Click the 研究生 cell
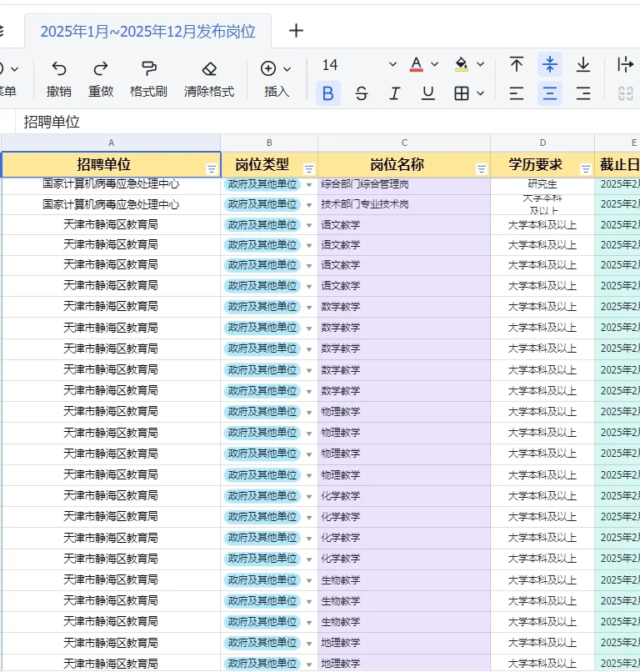 542,185
